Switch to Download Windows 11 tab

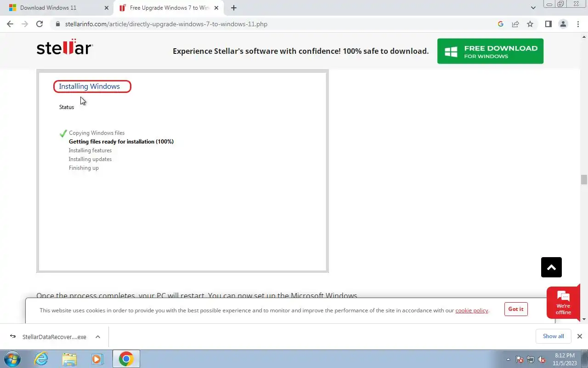[57, 8]
